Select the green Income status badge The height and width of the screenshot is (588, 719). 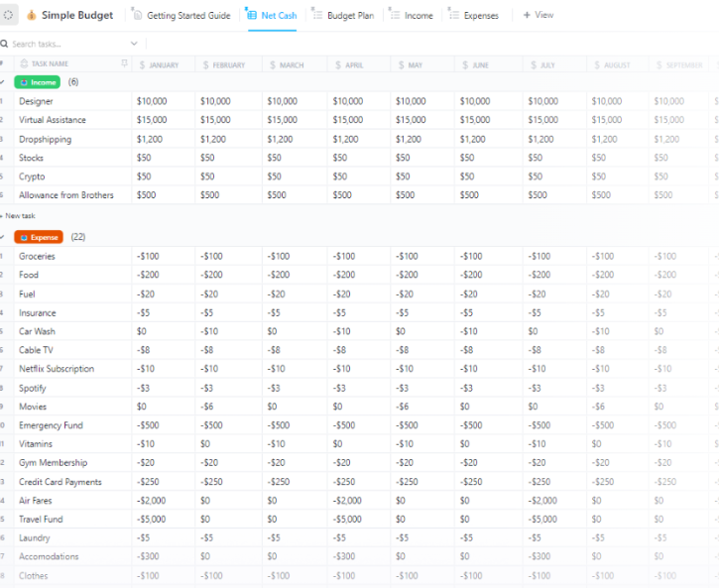38,82
